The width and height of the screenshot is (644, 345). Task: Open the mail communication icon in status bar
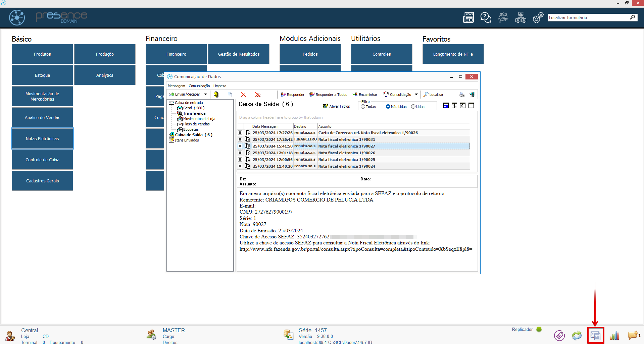[596, 335]
